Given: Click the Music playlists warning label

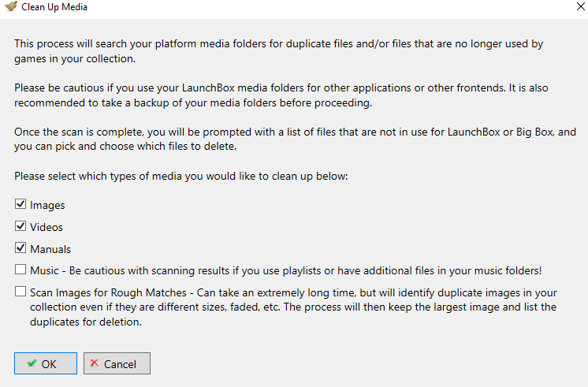Looking at the screenshot, I should click(286, 271).
